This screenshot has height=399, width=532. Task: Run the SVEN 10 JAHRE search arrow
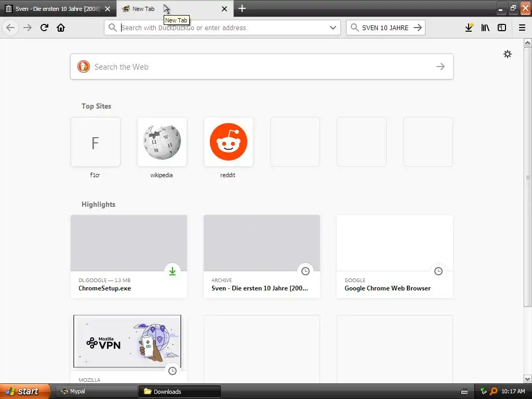pyautogui.click(x=418, y=28)
